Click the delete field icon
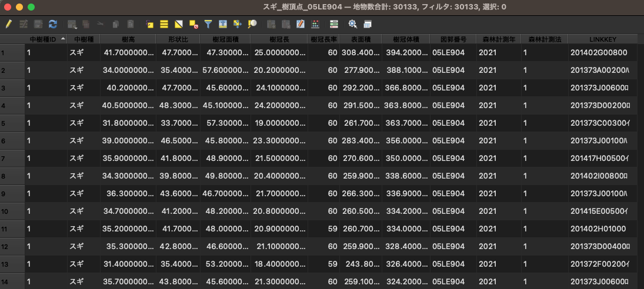644x289 pixels. point(286,24)
